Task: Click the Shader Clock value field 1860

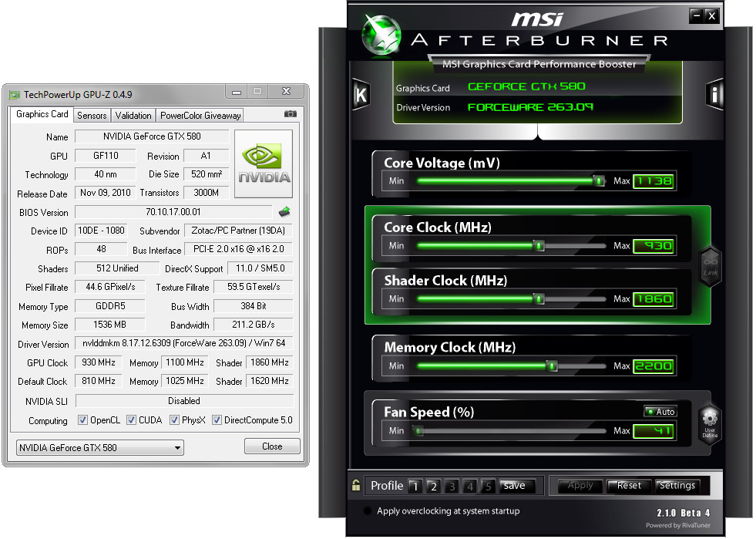Action: (x=654, y=298)
